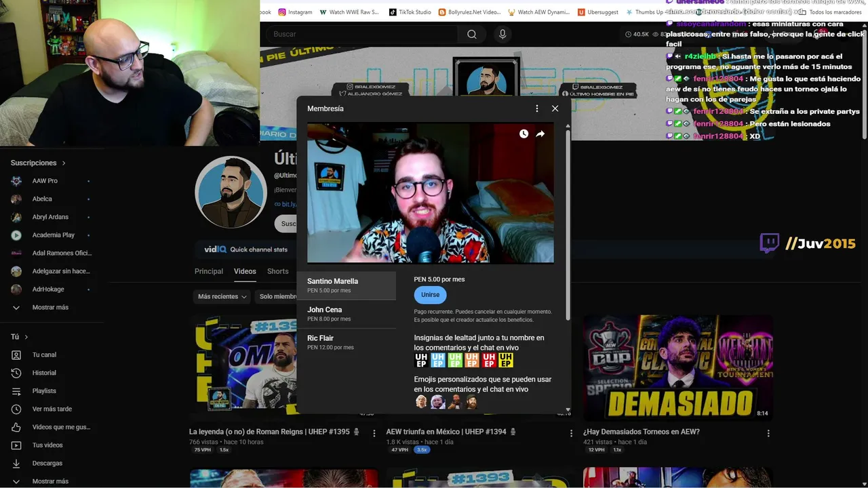Open Tus videos in sidebar
Screen dimensions: 868x488
click(x=47, y=445)
